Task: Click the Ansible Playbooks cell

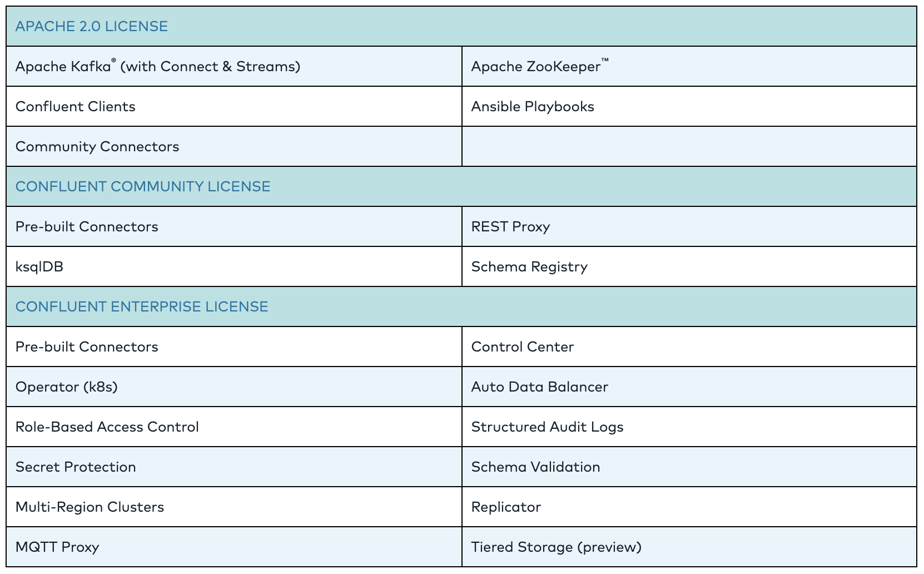Action: [x=533, y=107]
